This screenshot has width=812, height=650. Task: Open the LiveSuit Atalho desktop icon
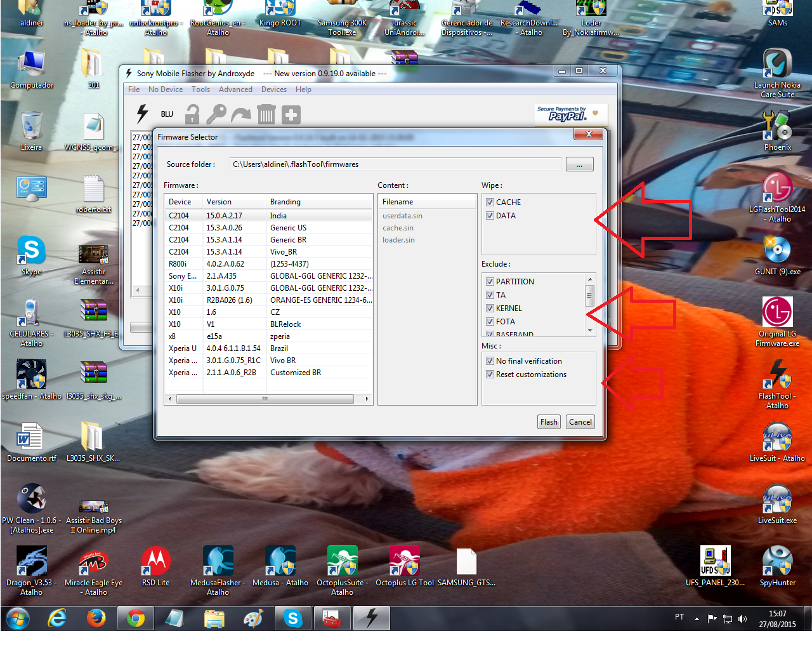(777, 442)
